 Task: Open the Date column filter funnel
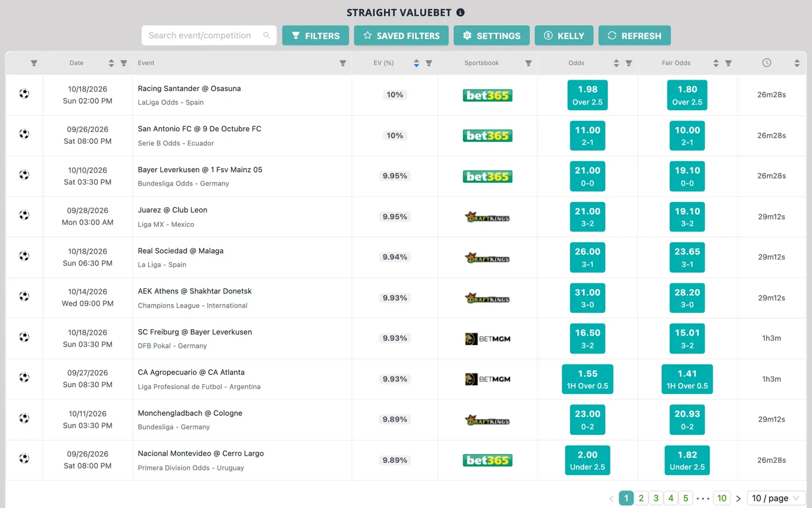(x=124, y=63)
